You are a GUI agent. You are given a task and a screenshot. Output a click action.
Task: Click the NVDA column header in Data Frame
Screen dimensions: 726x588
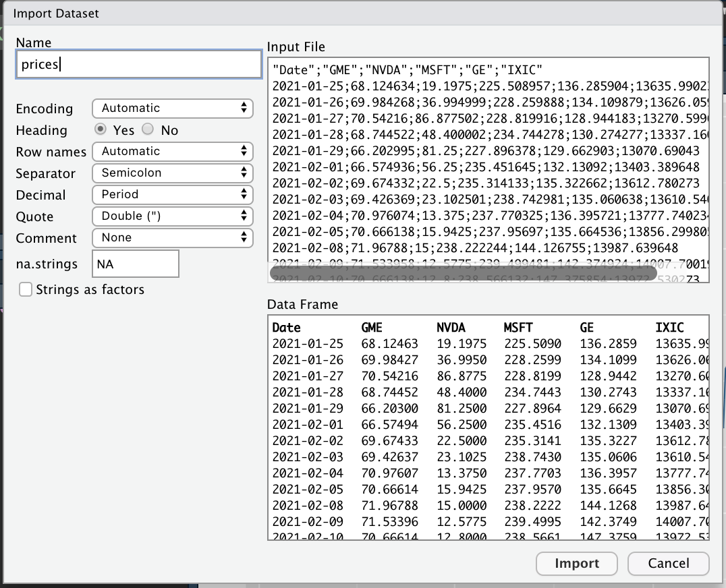pos(451,328)
